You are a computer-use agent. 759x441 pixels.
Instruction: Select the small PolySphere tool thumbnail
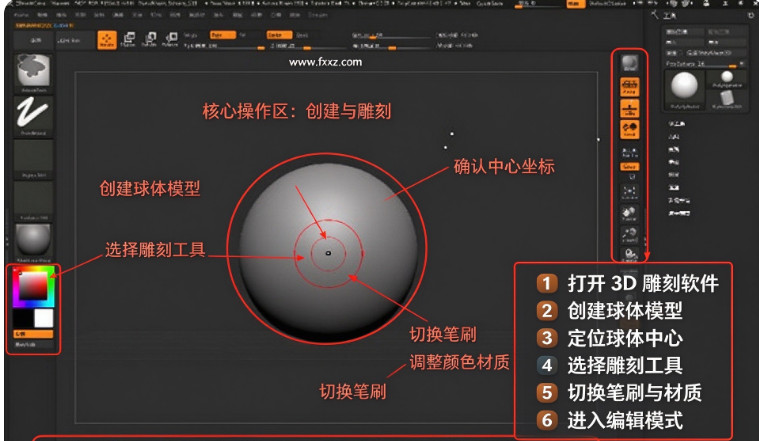point(727,79)
